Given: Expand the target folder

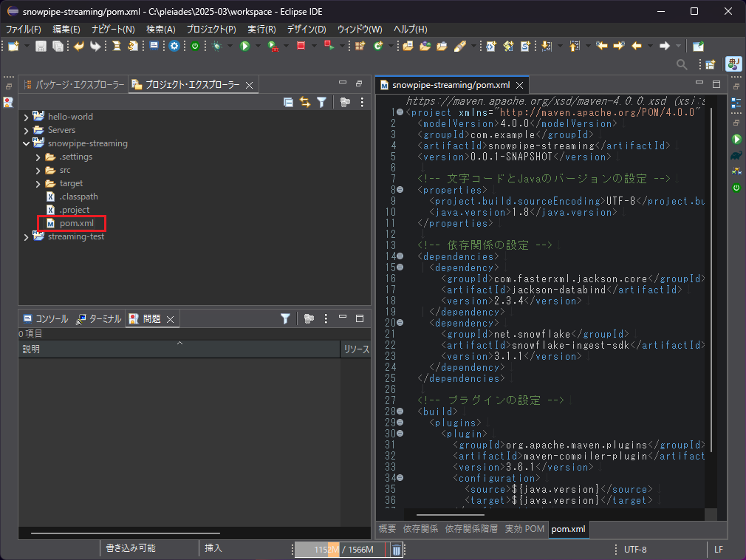Looking at the screenshot, I should (38, 184).
